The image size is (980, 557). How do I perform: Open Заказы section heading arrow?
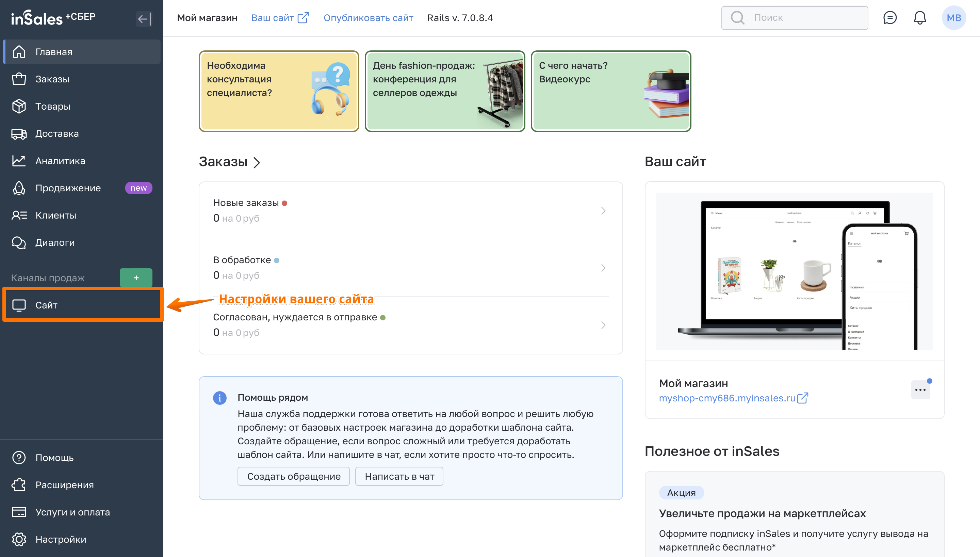click(257, 163)
